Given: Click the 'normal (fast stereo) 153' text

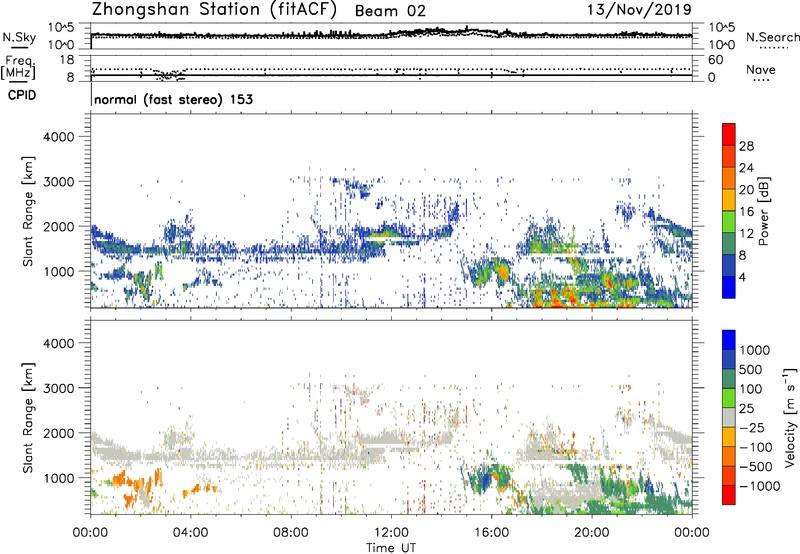Looking at the screenshot, I should pos(173,99).
